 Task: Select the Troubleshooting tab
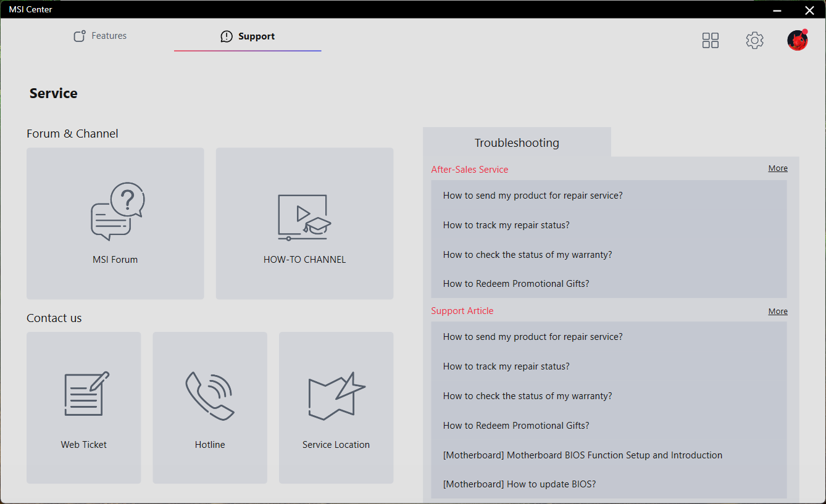(x=517, y=143)
